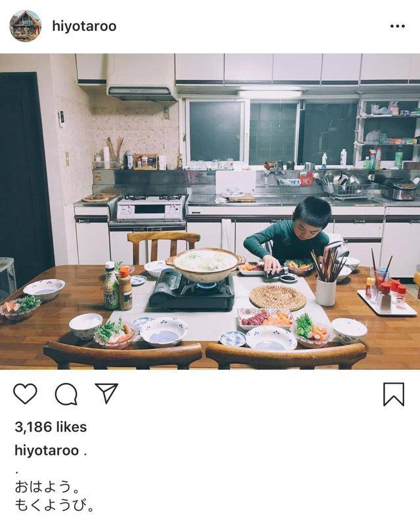
Task: Click the hiyotaroo username in the caption
Action: click(x=47, y=451)
